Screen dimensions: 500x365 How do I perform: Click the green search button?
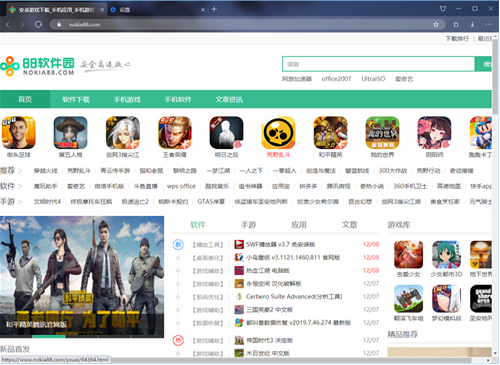(x=484, y=64)
